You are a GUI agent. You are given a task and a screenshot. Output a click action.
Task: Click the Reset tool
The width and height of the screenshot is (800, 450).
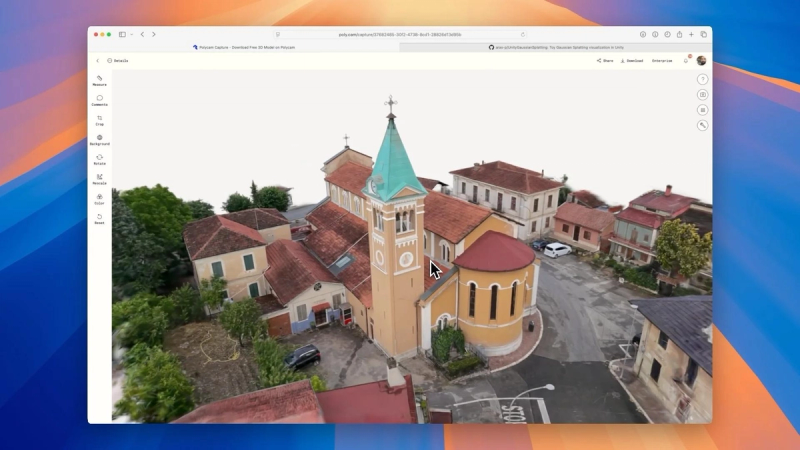point(99,219)
